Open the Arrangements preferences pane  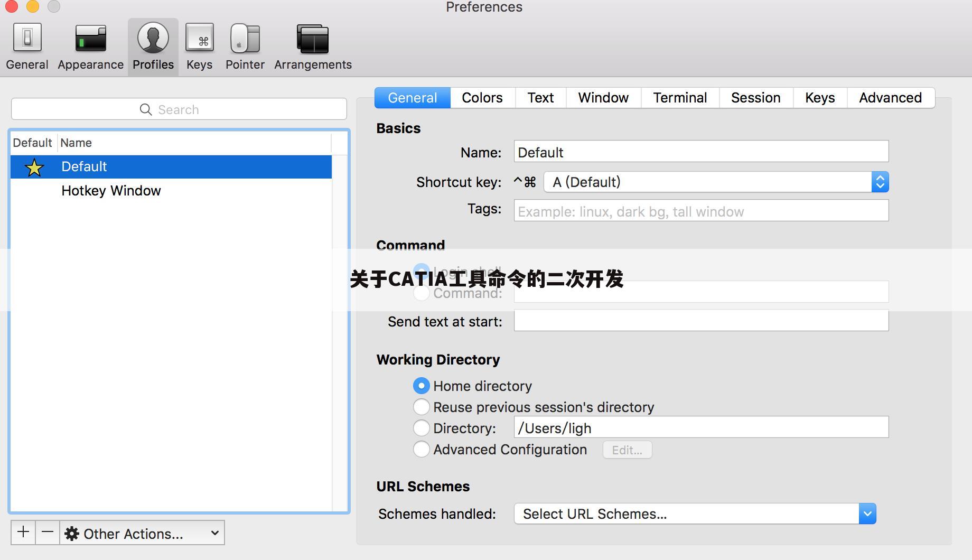[x=313, y=46]
